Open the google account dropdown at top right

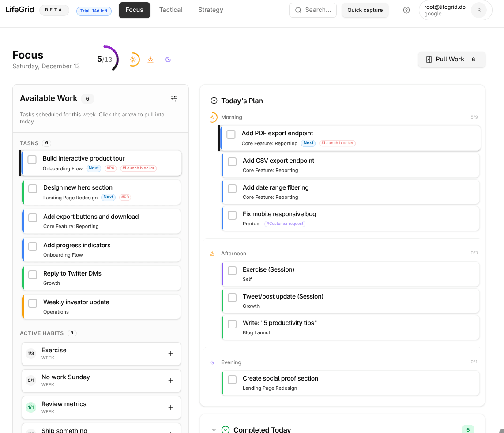pyautogui.click(x=455, y=10)
